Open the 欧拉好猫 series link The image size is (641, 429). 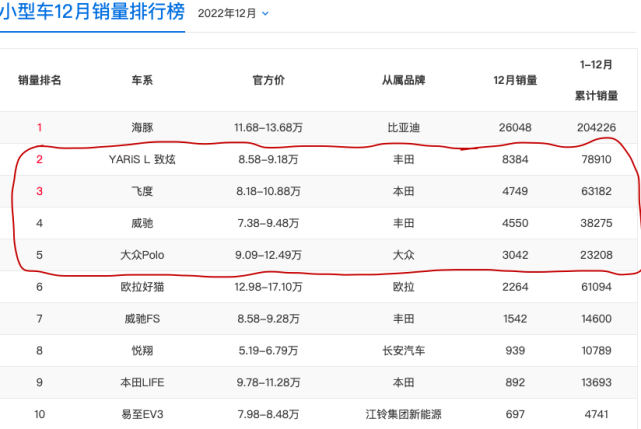pyautogui.click(x=142, y=287)
